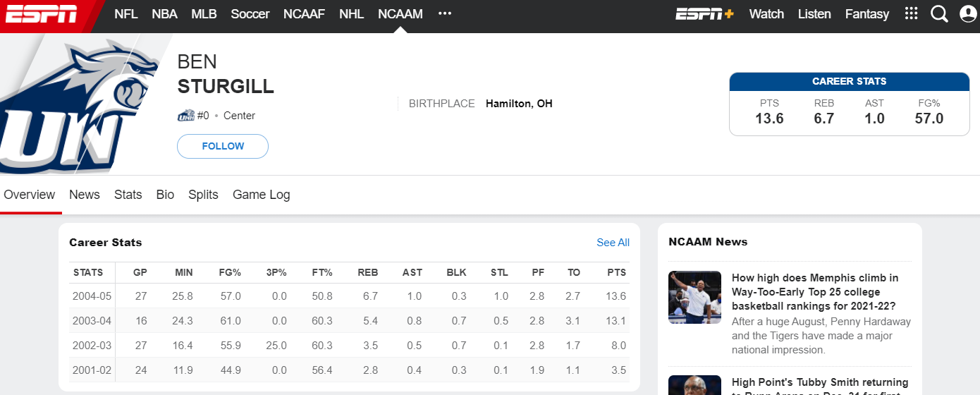Open the NCAAM menu
The height and width of the screenshot is (395, 980).
400,14
